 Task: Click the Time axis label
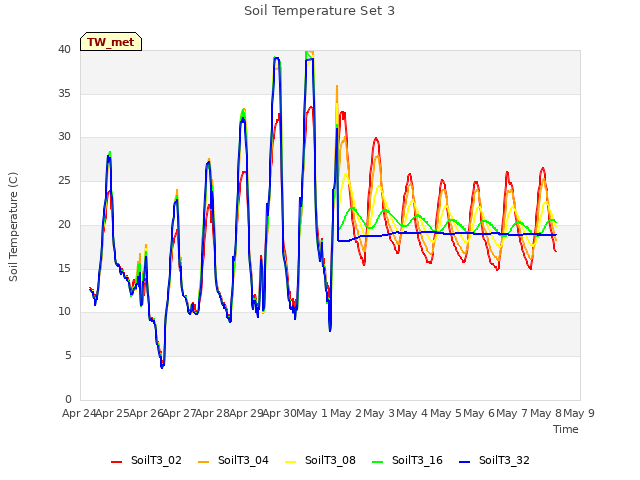566,429
